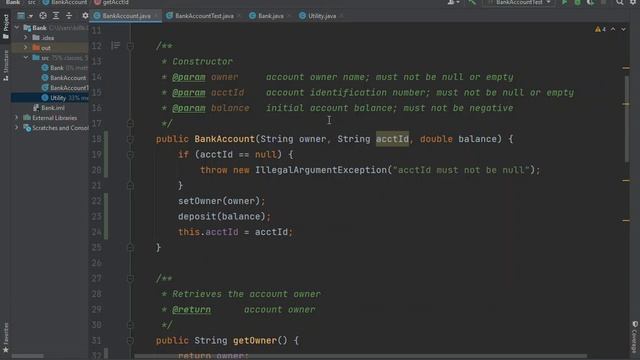Fold the Javadoc comment at line 27
Viewport: 640px width, 360px height.
(130, 279)
